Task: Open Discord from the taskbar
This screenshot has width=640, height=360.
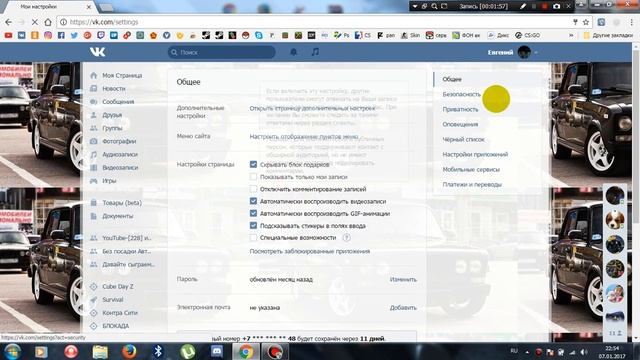Action: coord(217,351)
